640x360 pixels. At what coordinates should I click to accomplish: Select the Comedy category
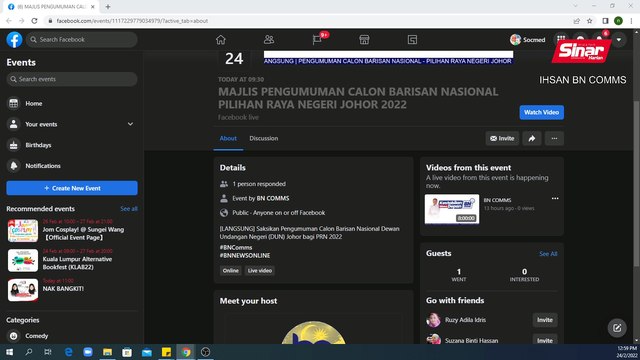[37, 336]
